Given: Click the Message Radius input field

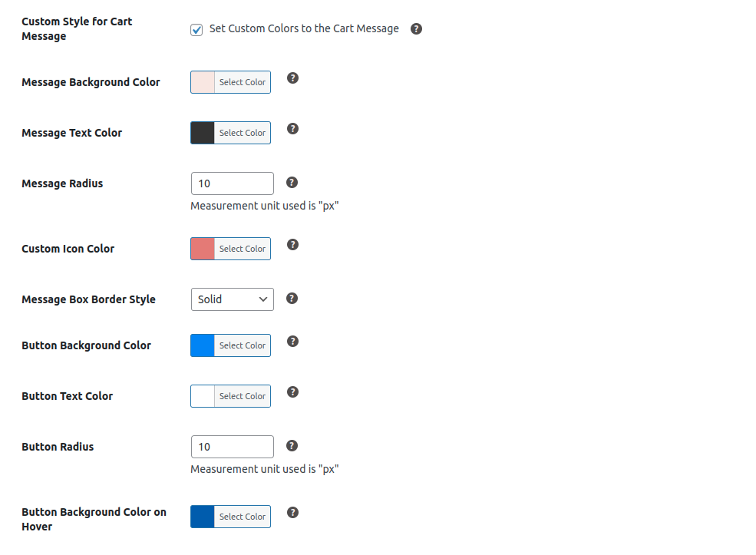Looking at the screenshot, I should click(x=232, y=183).
